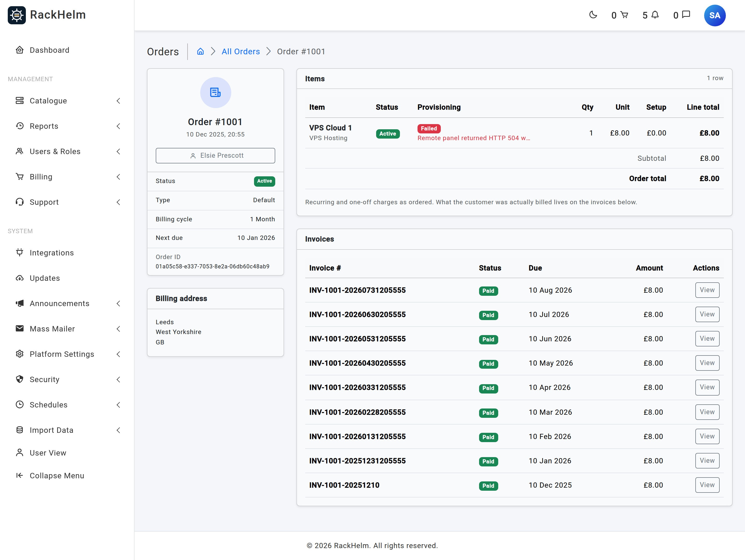The height and width of the screenshot is (560, 745).
Task: Expand the Catalogue menu chevron
Action: 118,101
